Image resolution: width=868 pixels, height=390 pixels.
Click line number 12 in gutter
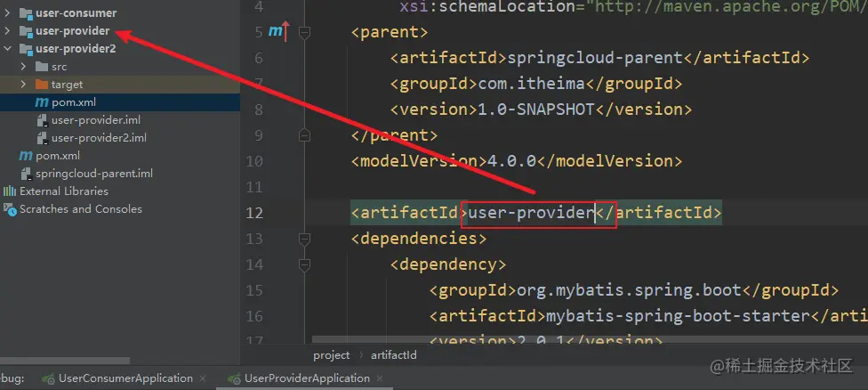pyautogui.click(x=254, y=213)
